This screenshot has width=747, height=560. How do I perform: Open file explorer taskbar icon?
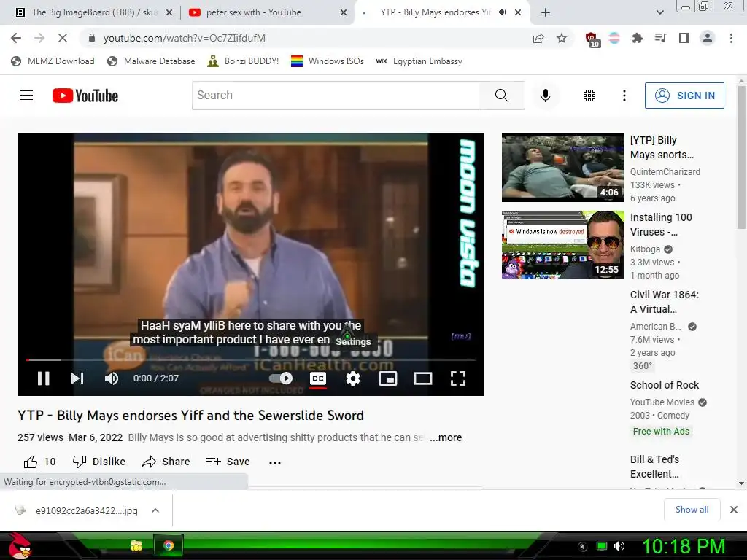pyautogui.click(x=136, y=545)
